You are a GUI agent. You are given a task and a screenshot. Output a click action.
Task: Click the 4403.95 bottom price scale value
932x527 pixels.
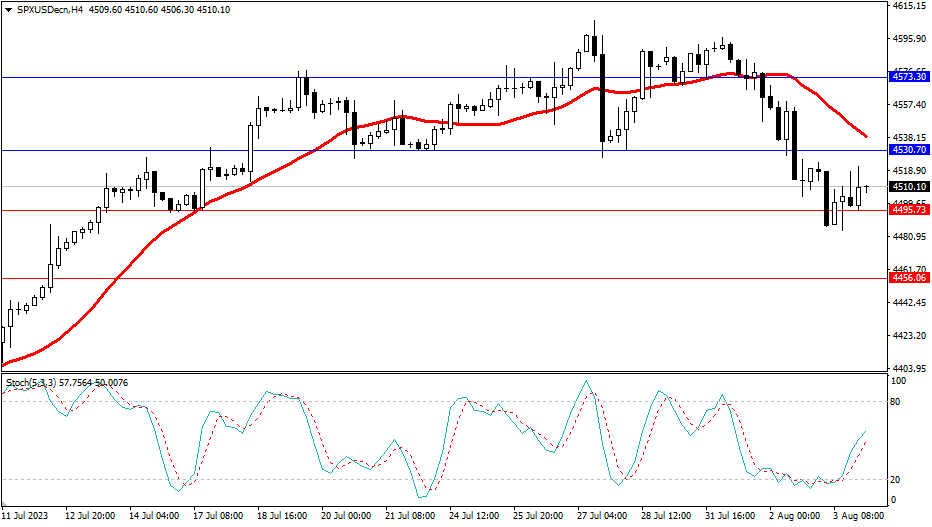(x=908, y=368)
